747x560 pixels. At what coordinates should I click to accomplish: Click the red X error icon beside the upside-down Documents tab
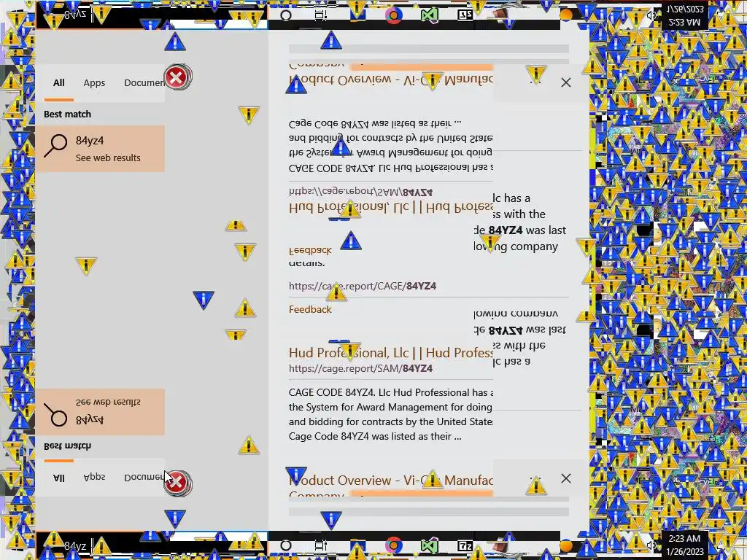(x=177, y=483)
